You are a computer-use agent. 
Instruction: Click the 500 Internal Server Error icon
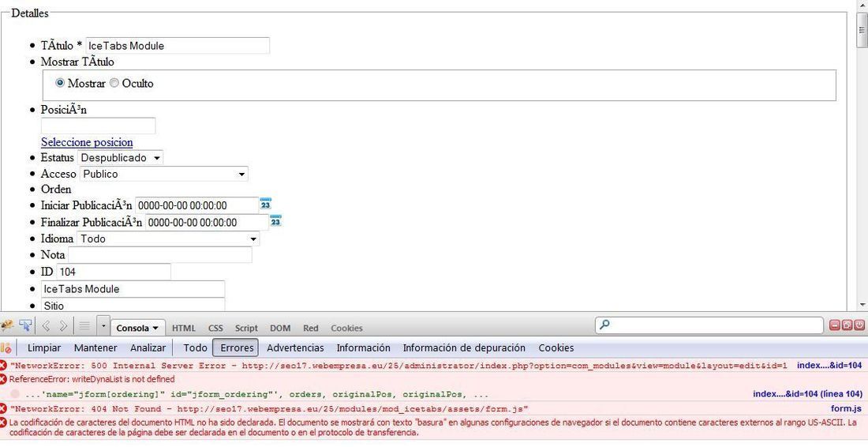3,366
